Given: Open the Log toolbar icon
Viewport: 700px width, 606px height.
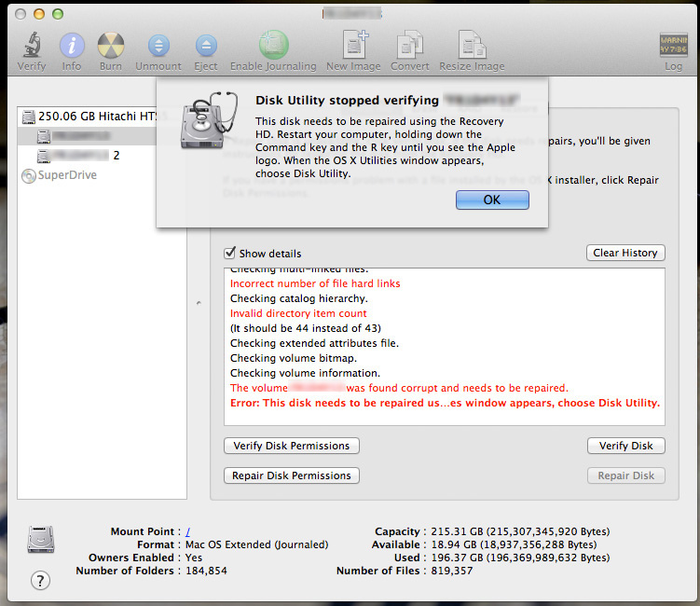Looking at the screenshot, I should pyautogui.click(x=673, y=45).
